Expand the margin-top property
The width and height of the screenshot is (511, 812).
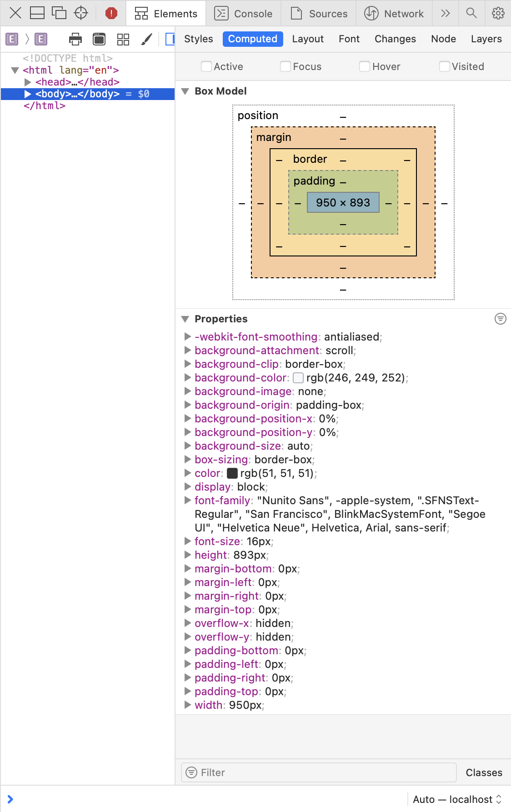pyautogui.click(x=187, y=609)
